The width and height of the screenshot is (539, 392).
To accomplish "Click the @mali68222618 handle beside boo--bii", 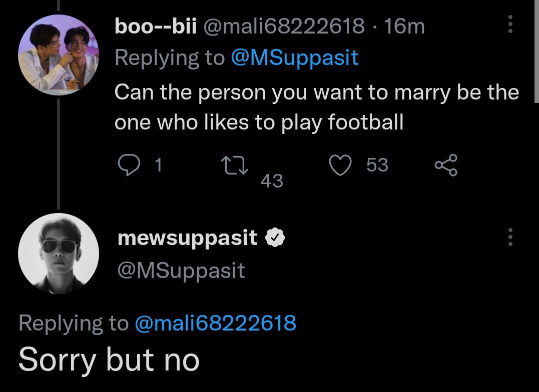I will (x=284, y=26).
